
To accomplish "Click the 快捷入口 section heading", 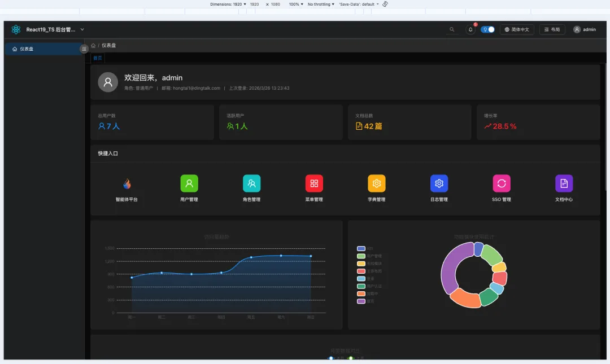I will point(108,154).
